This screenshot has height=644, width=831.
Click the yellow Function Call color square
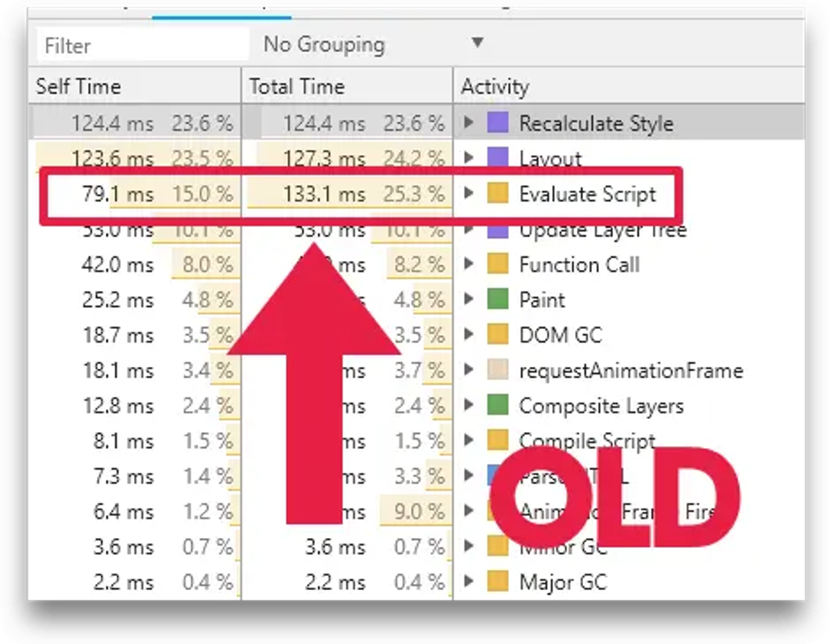(498, 264)
